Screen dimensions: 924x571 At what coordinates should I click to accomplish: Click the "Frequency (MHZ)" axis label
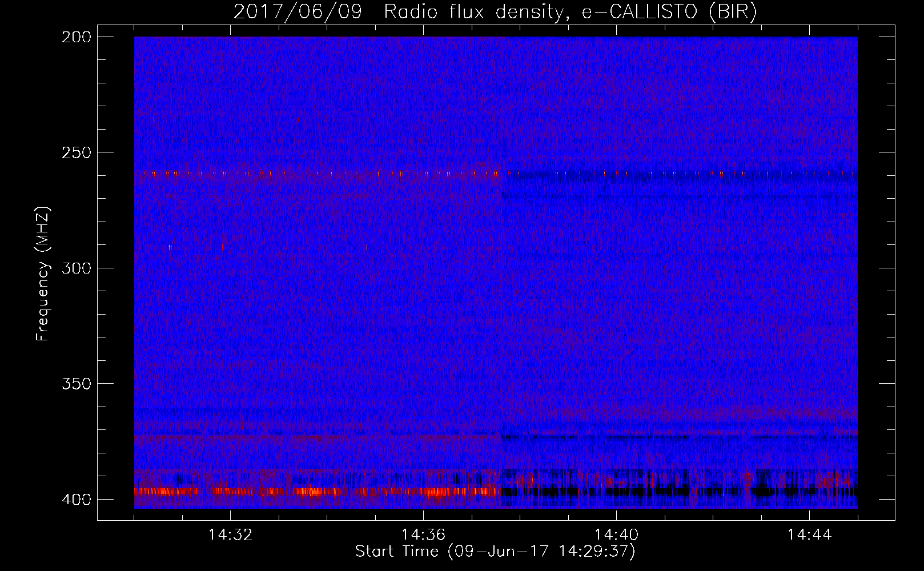[x=43, y=274]
